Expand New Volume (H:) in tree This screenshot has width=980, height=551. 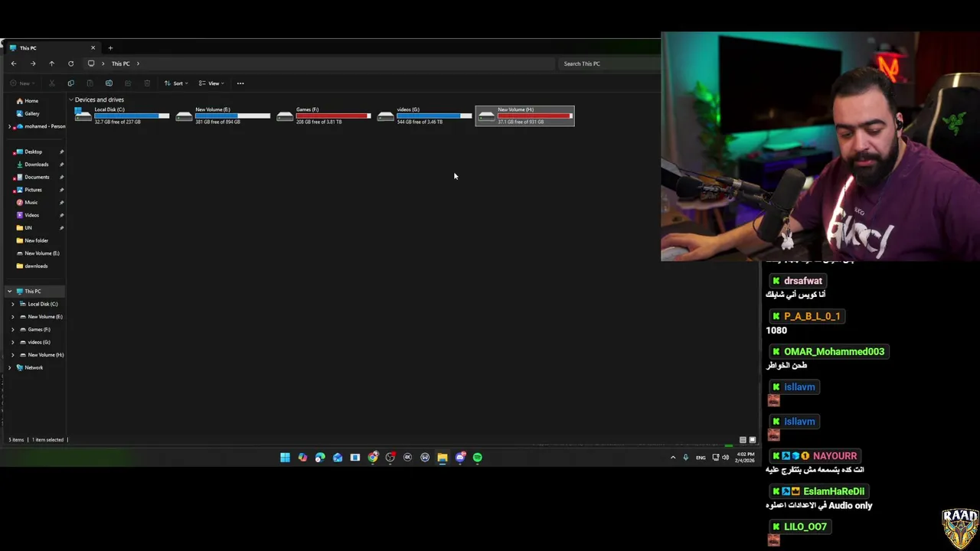[12, 355]
